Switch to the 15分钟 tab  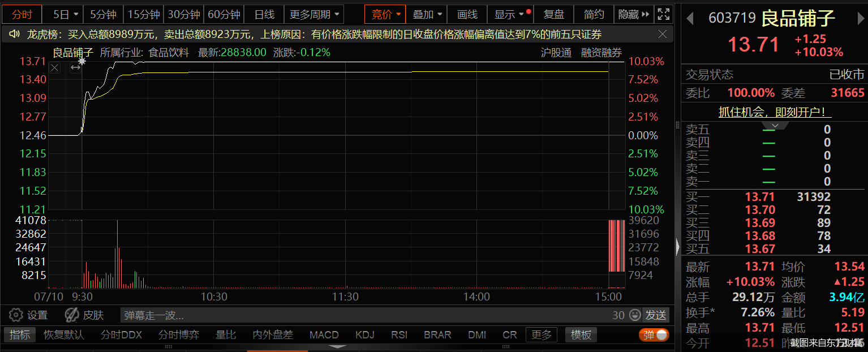(x=144, y=14)
